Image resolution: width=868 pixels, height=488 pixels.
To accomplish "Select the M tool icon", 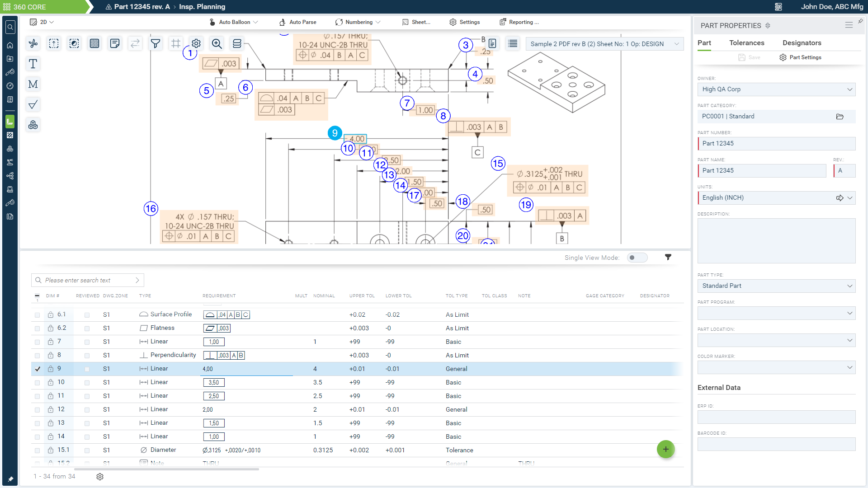I will (x=33, y=84).
